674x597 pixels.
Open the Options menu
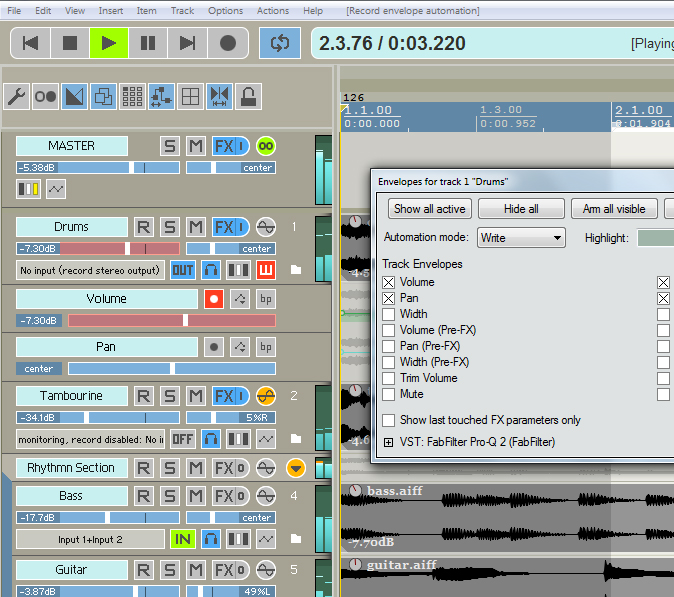coord(225,10)
